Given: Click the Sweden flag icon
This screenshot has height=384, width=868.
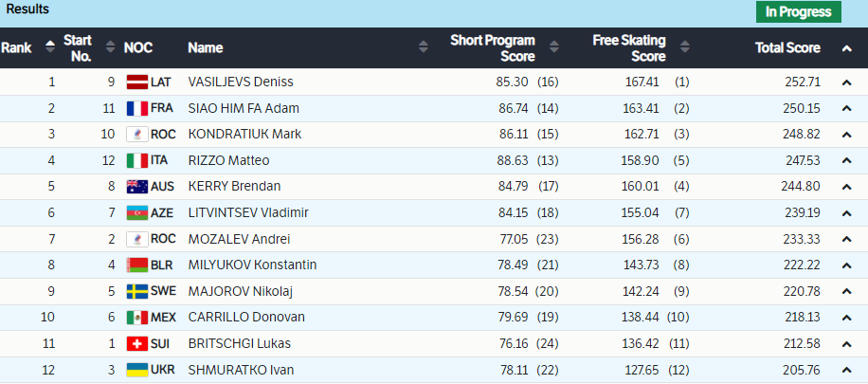Looking at the screenshot, I should 137,291.
